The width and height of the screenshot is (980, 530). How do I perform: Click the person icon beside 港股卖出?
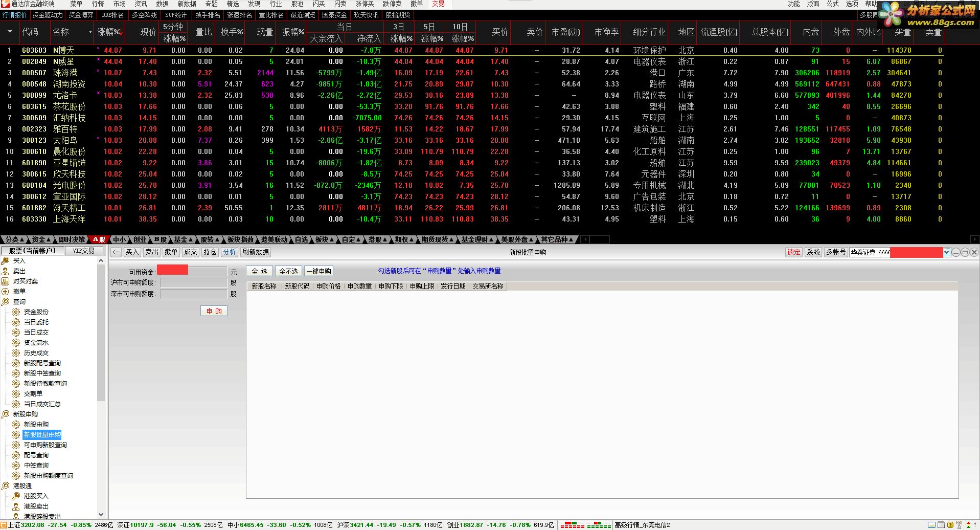point(16,506)
